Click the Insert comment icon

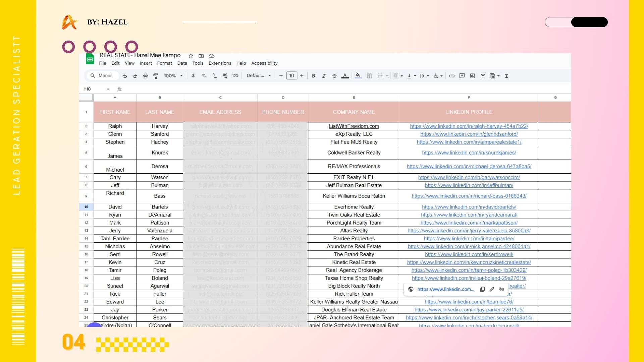tap(462, 76)
